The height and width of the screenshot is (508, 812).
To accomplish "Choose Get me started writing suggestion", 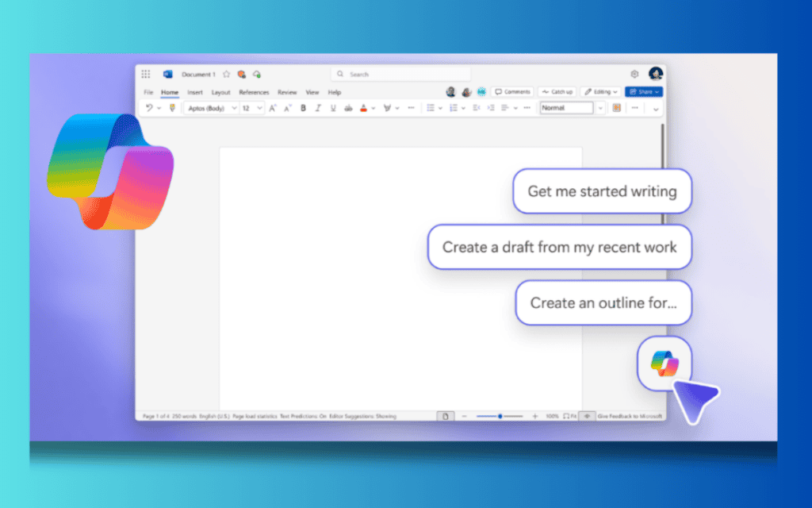I will [603, 191].
